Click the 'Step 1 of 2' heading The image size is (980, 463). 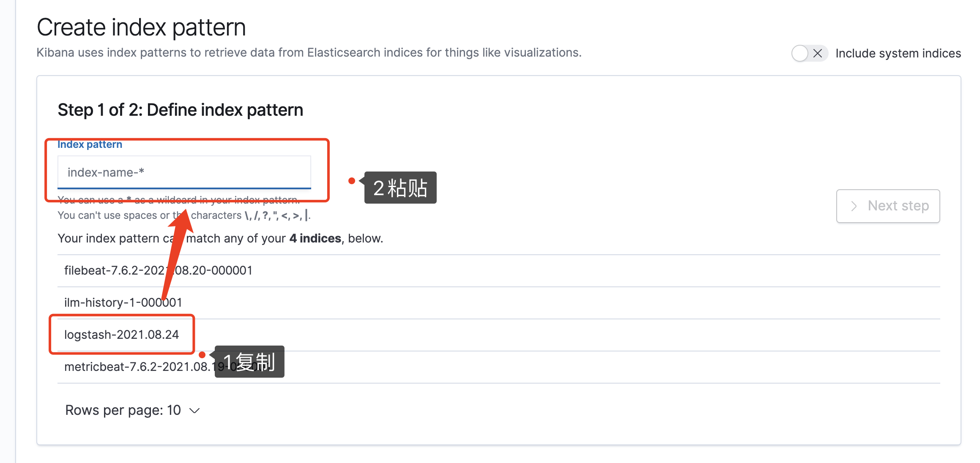click(180, 110)
